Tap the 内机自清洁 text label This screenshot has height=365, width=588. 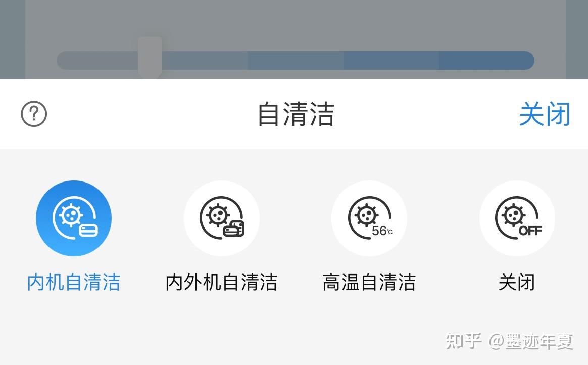pos(74,282)
